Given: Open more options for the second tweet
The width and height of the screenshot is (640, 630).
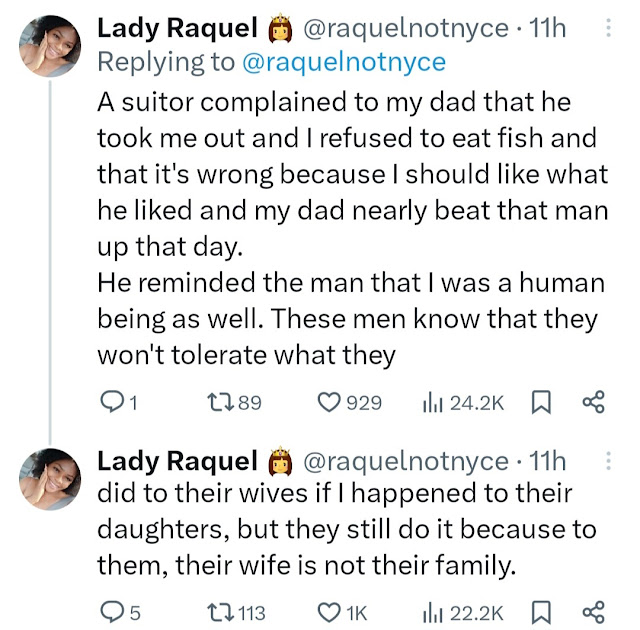Looking at the screenshot, I should pos(609,461).
